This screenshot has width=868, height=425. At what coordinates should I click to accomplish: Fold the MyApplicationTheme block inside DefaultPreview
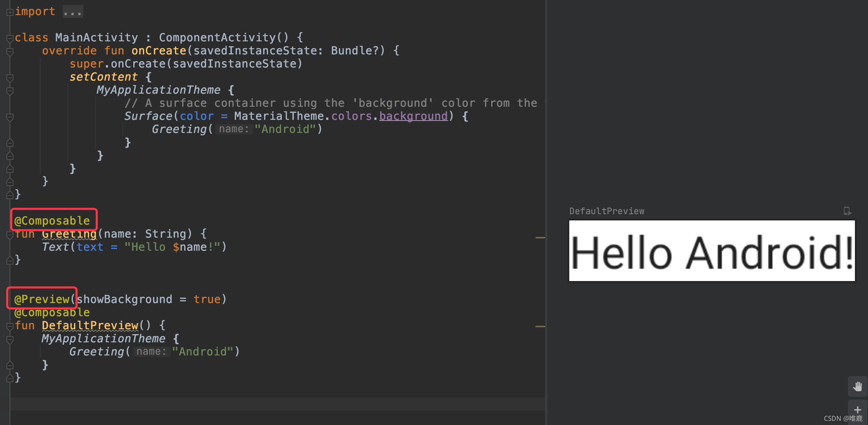[x=10, y=340]
